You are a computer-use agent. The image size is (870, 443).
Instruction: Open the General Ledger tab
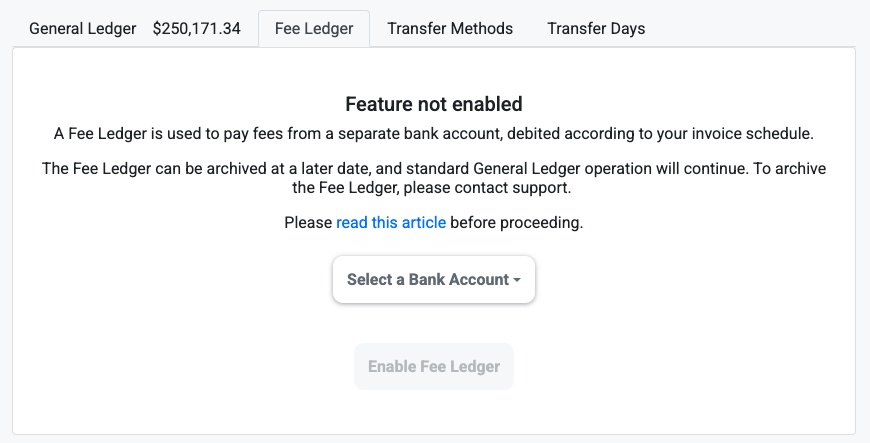83,28
